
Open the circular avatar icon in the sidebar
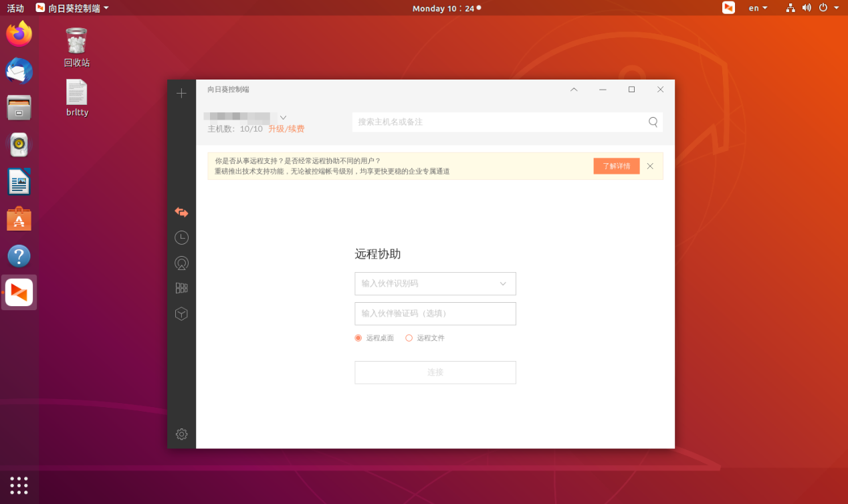click(x=181, y=263)
